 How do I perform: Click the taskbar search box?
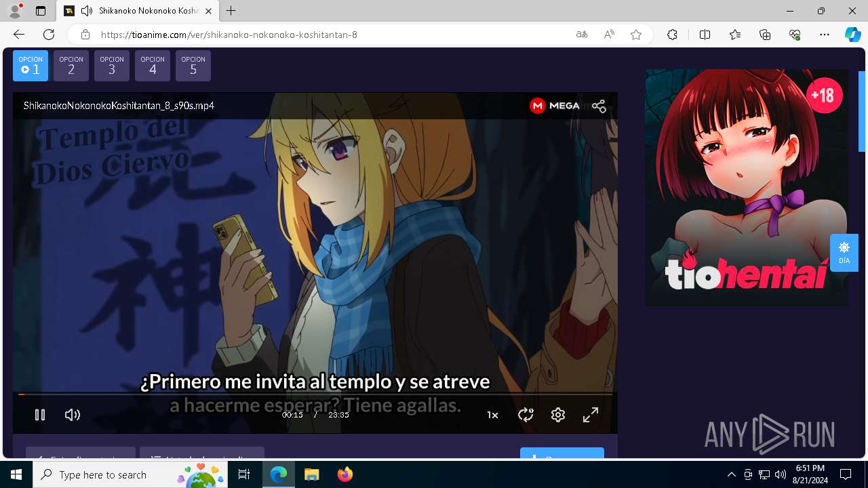click(131, 474)
